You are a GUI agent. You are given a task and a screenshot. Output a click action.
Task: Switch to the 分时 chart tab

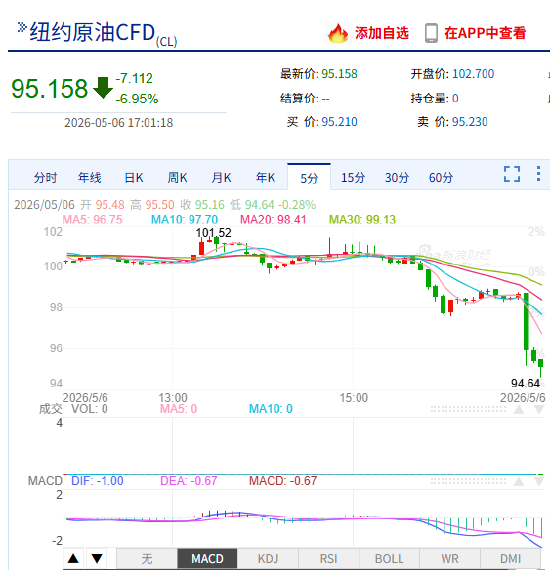click(45, 178)
